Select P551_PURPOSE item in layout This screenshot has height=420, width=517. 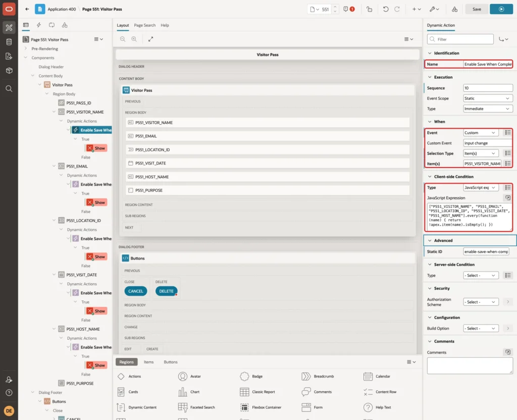268,190
